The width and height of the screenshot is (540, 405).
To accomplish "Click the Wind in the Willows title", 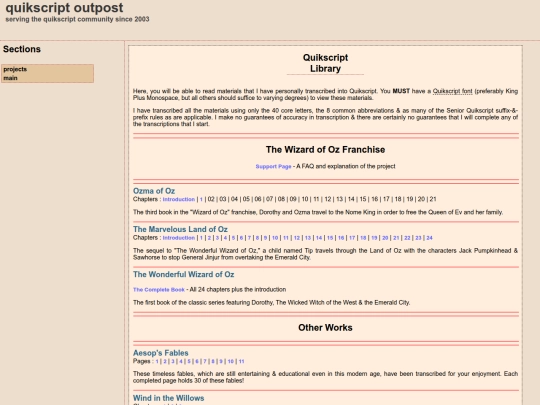I will click(x=168, y=398).
